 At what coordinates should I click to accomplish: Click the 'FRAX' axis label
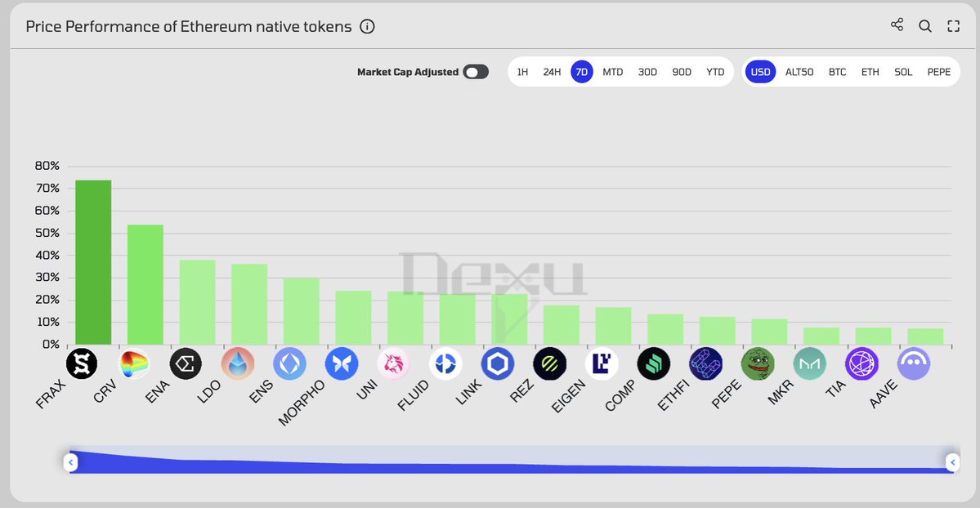[x=51, y=394]
